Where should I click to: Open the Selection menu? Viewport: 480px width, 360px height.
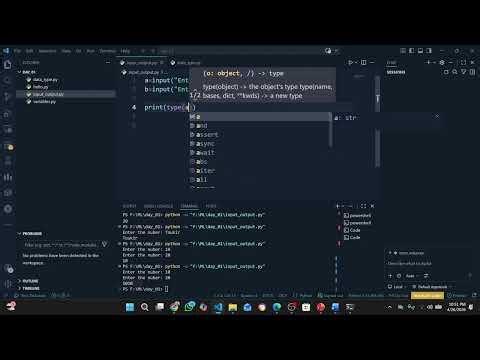tap(47, 51)
